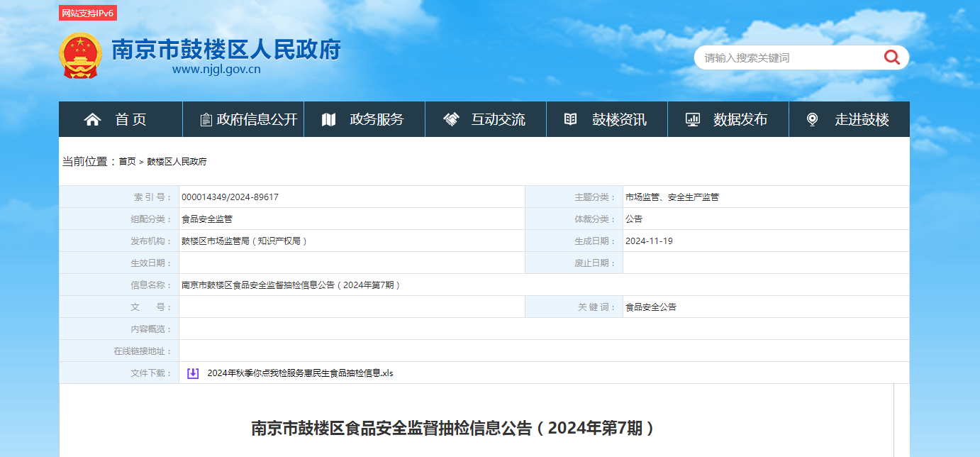Screen dimensions: 980x457
Task: Open the 政府信息公开 menu item
Action: click(x=243, y=119)
